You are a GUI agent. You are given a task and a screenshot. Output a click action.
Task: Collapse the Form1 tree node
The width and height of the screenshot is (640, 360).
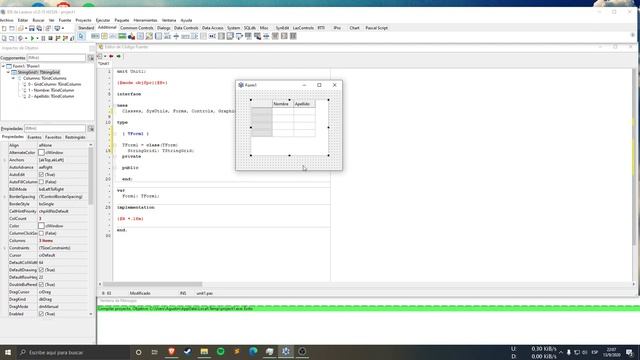pos(3,66)
